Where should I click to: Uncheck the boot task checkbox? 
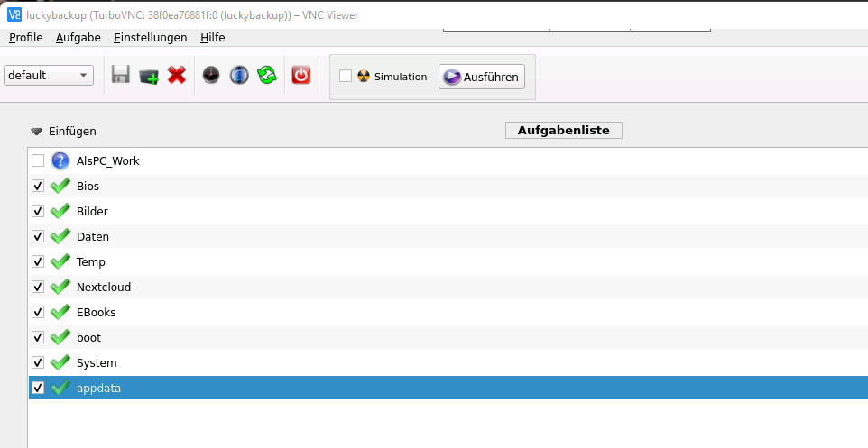(x=38, y=337)
